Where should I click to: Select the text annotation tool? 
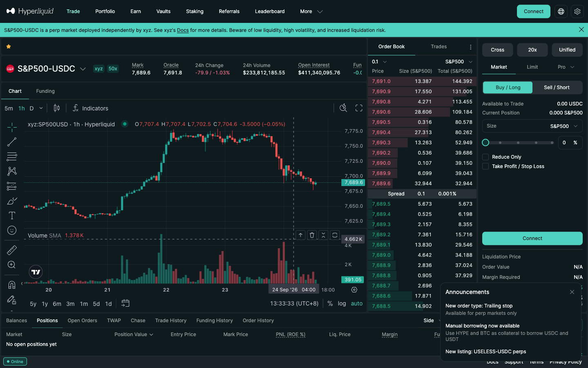12,215
